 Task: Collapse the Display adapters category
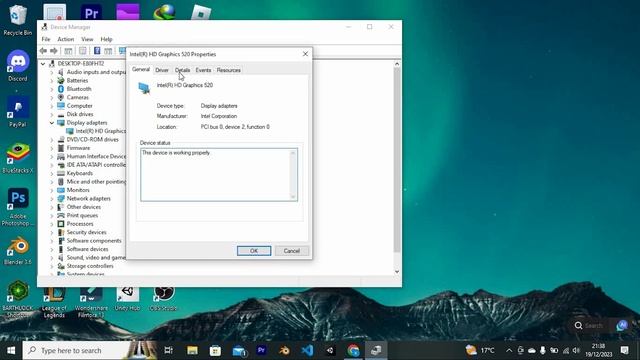52,123
